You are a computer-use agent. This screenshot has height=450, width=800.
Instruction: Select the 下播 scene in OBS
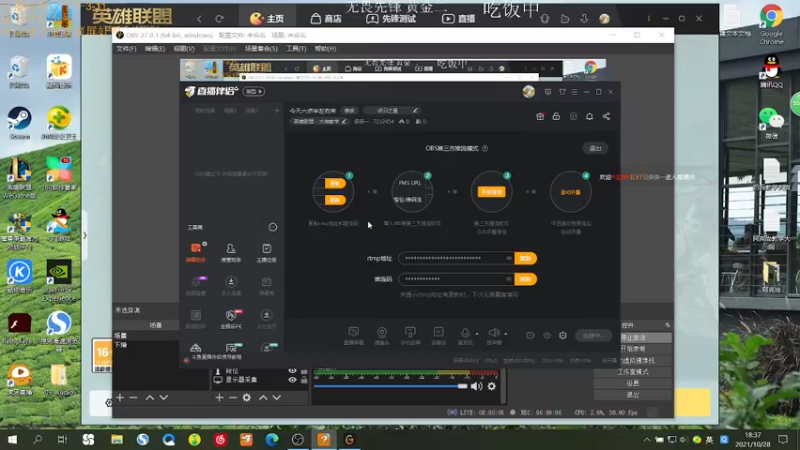click(x=120, y=345)
